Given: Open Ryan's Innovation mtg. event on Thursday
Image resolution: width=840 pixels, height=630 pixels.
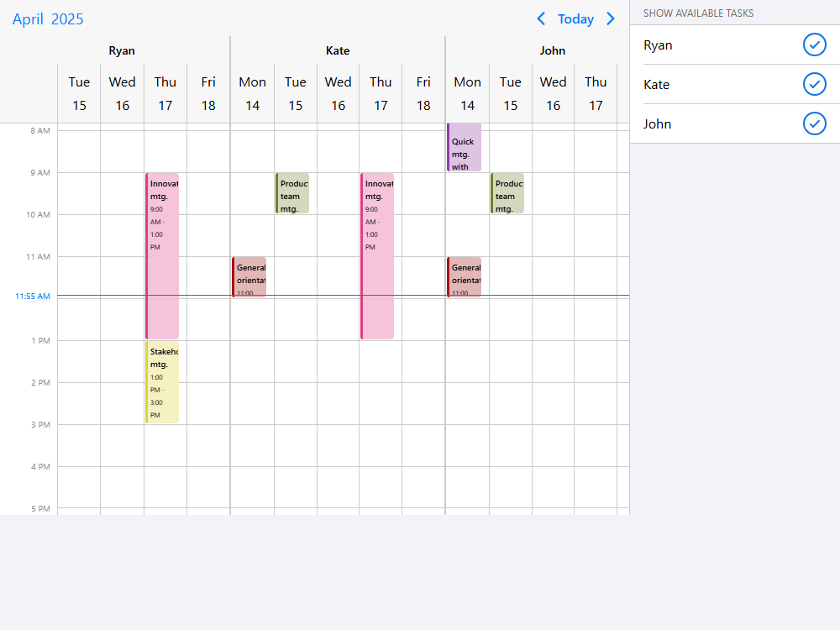Looking at the screenshot, I should pyautogui.click(x=162, y=256).
